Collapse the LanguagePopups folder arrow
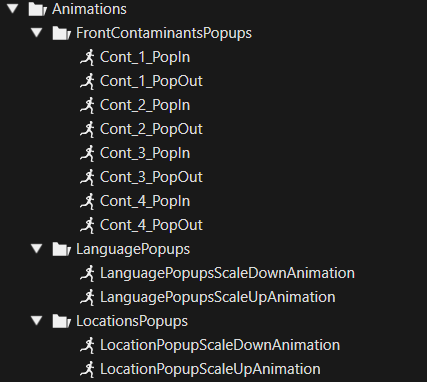This screenshot has height=382, width=427. [x=37, y=248]
